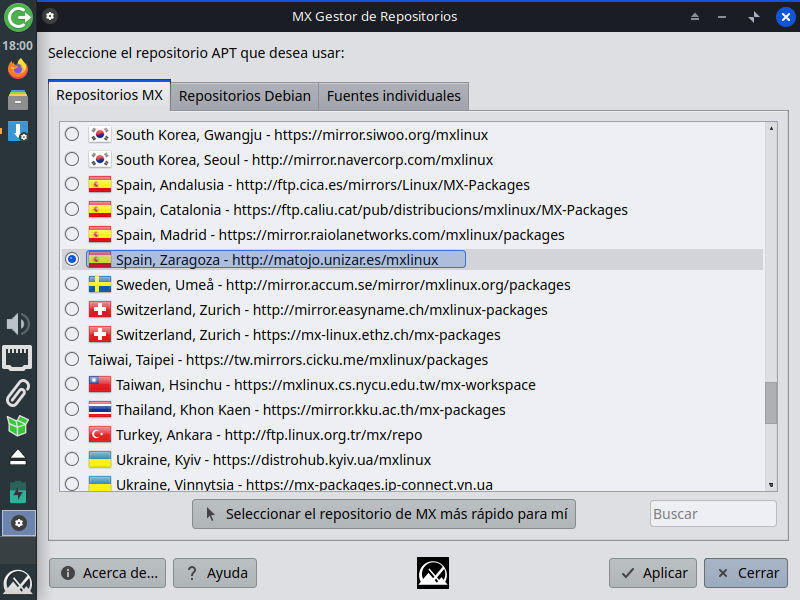Screen dimensions: 800x600
Task: Select South Korea, Seoul radio button
Action: 72,159
